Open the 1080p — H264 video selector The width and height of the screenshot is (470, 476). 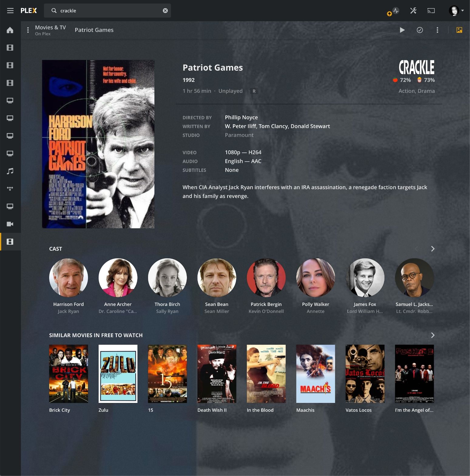coord(243,153)
